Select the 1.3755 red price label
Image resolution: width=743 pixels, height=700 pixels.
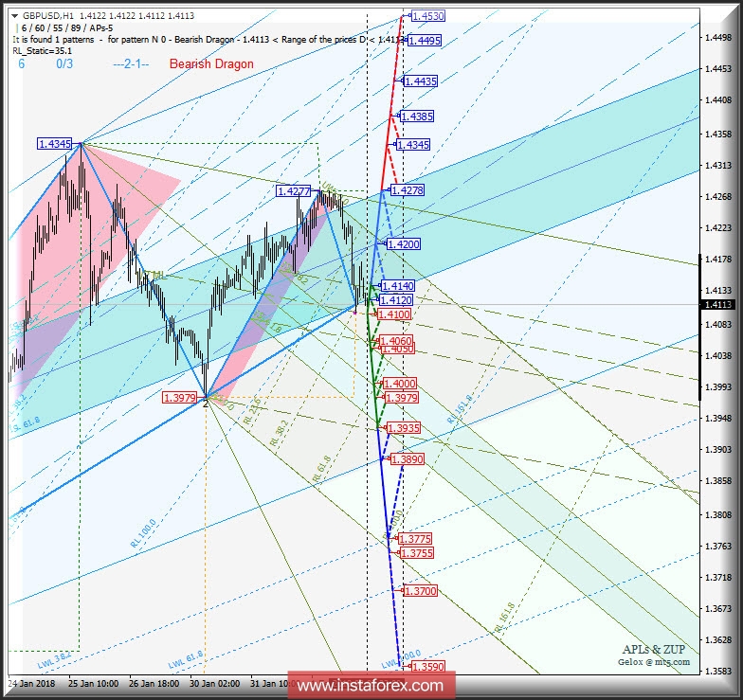click(417, 553)
